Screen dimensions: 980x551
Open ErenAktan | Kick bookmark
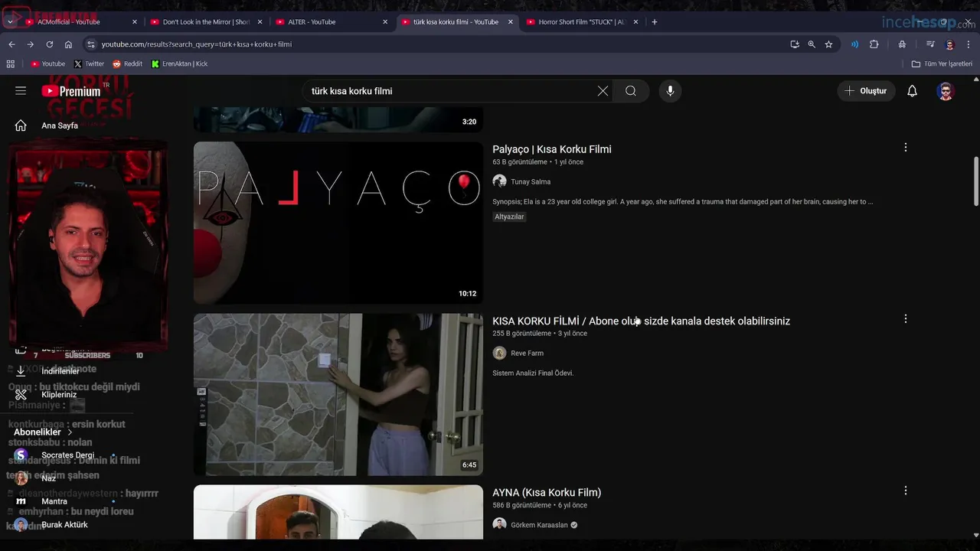click(x=179, y=64)
